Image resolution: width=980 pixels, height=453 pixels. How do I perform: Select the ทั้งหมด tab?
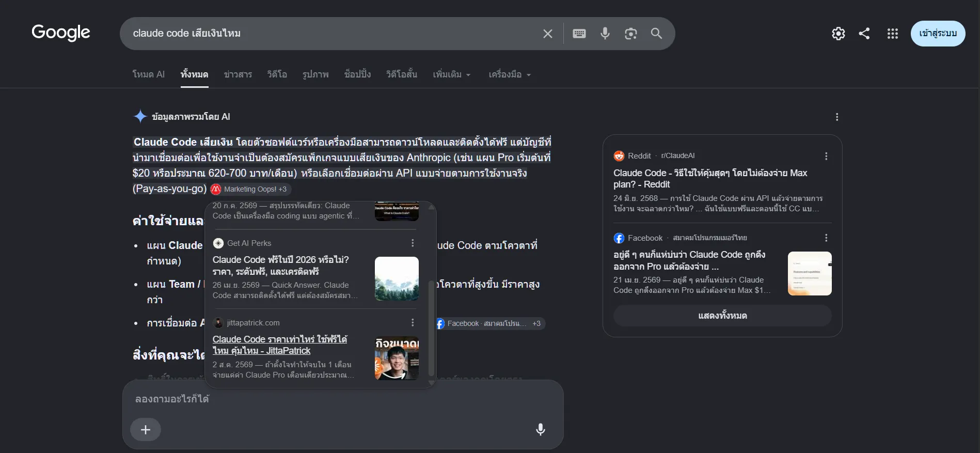click(195, 74)
